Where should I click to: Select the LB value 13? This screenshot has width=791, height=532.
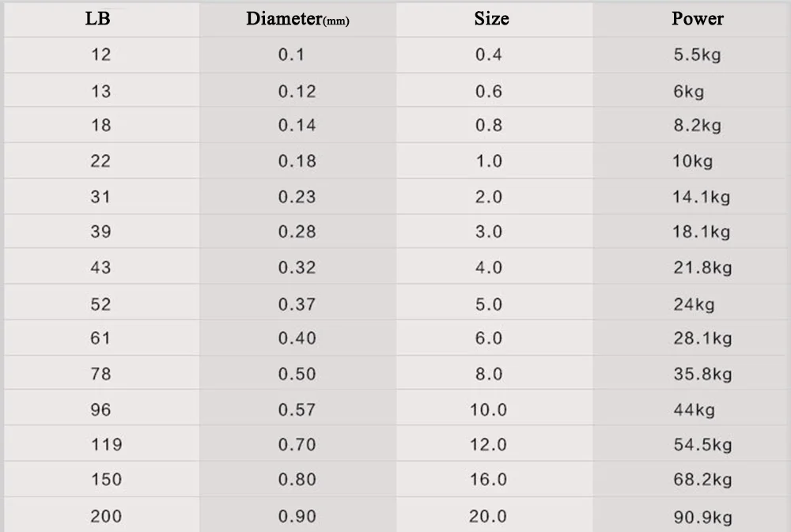tap(100, 92)
